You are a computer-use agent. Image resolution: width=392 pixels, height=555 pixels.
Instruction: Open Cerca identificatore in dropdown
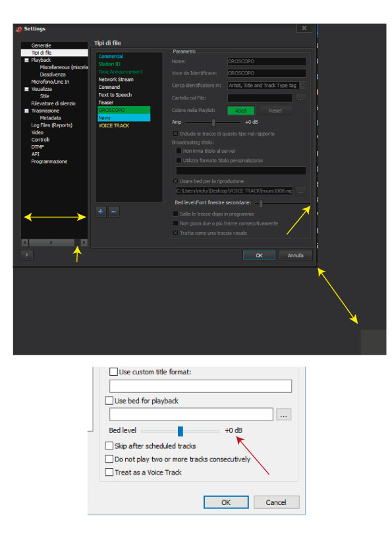[302, 85]
